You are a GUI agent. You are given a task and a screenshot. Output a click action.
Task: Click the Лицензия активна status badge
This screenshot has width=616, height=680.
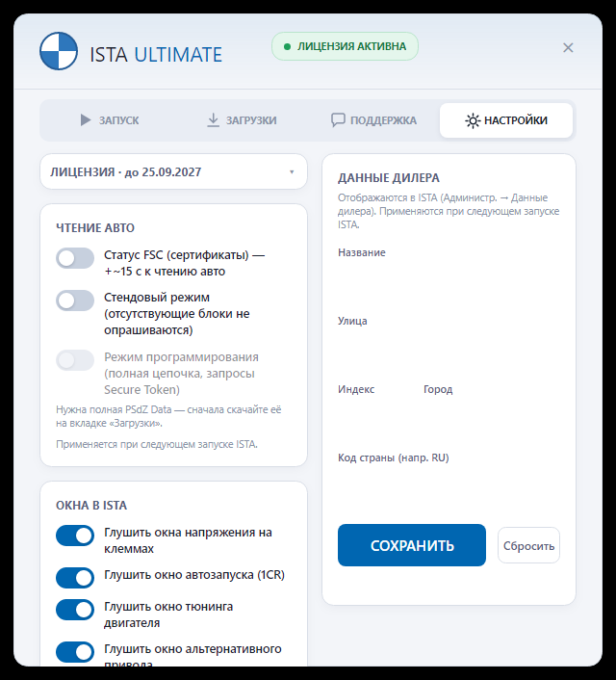point(346,46)
